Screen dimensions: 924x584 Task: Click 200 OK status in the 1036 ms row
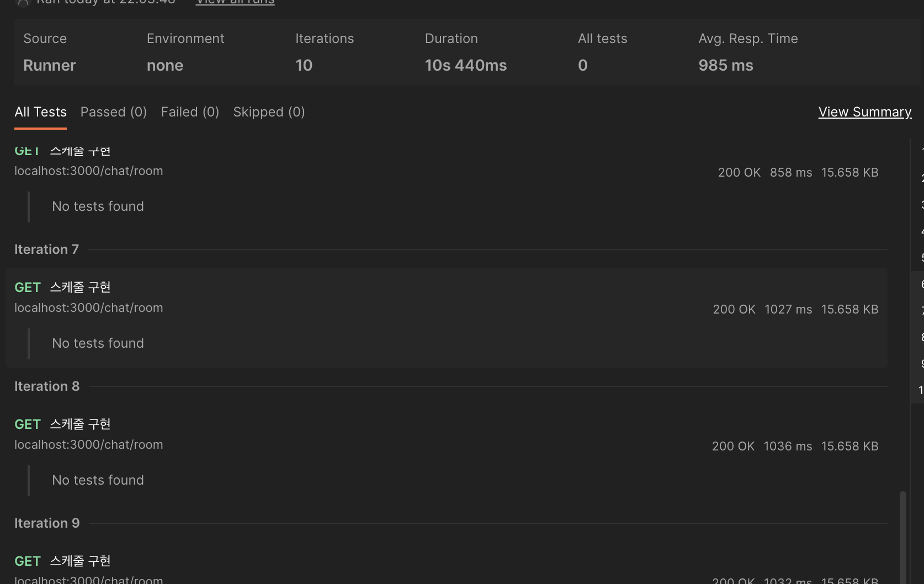733,447
